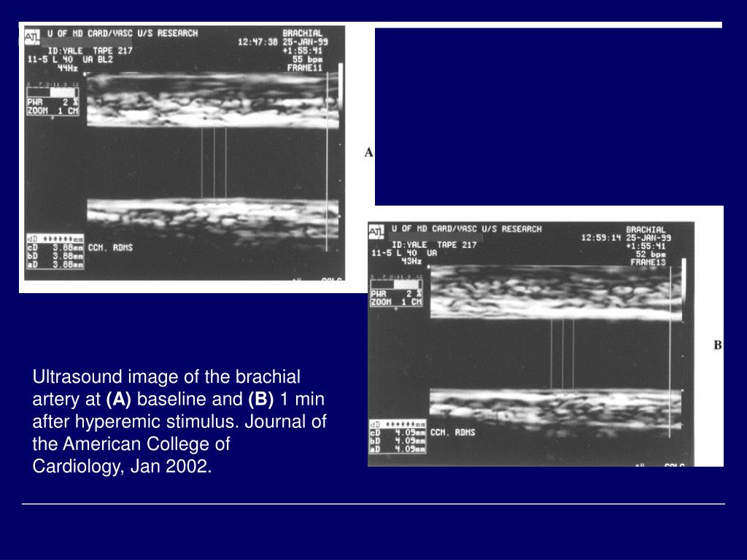Click 'after hyperemic stimulus. Journal of' caption line
747x560 pixels.
pyautogui.click(x=179, y=421)
